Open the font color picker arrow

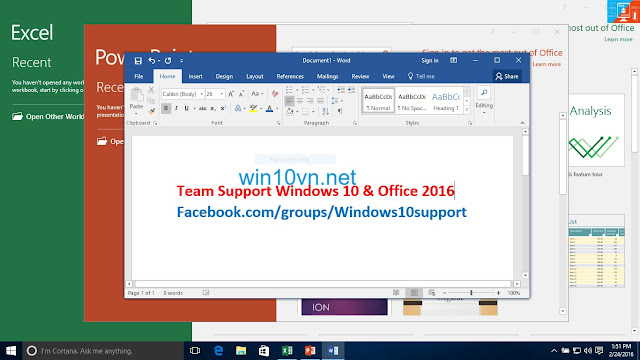point(277,109)
